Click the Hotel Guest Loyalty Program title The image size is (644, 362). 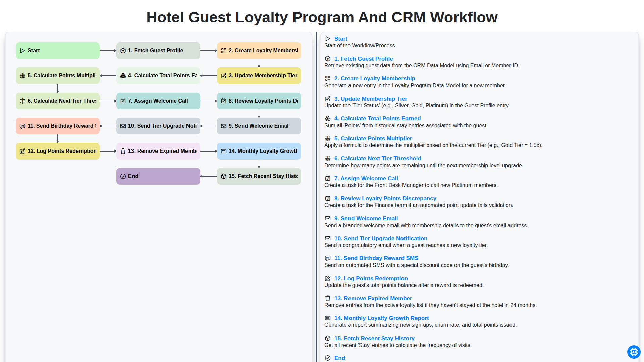click(322, 17)
